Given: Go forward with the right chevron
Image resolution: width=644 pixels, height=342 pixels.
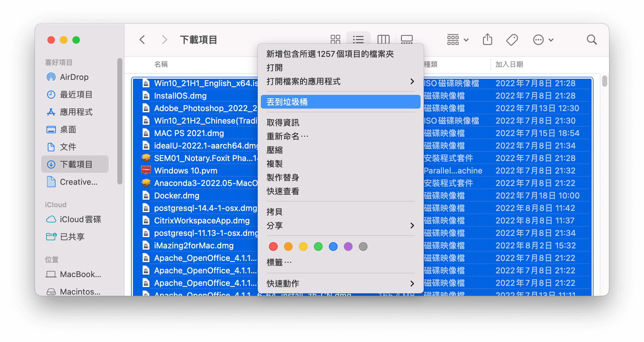Looking at the screenshot, I should coord(164,40).
